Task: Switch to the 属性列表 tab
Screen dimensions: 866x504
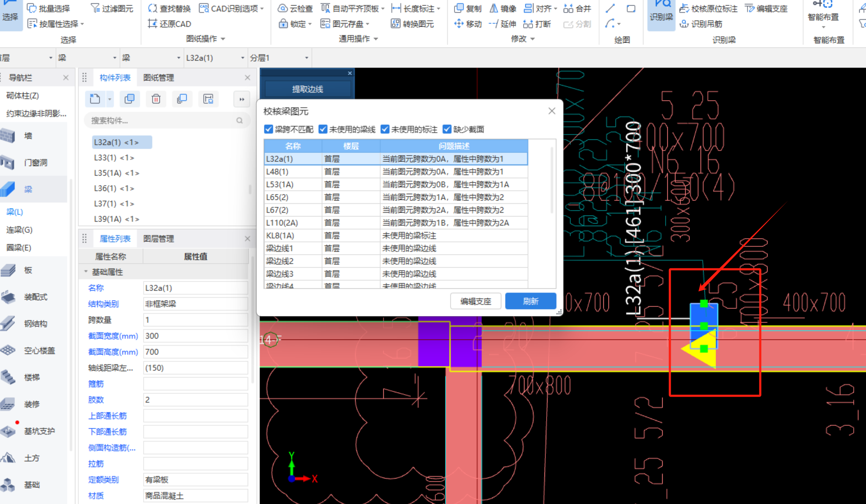Action: coord(115,239)
